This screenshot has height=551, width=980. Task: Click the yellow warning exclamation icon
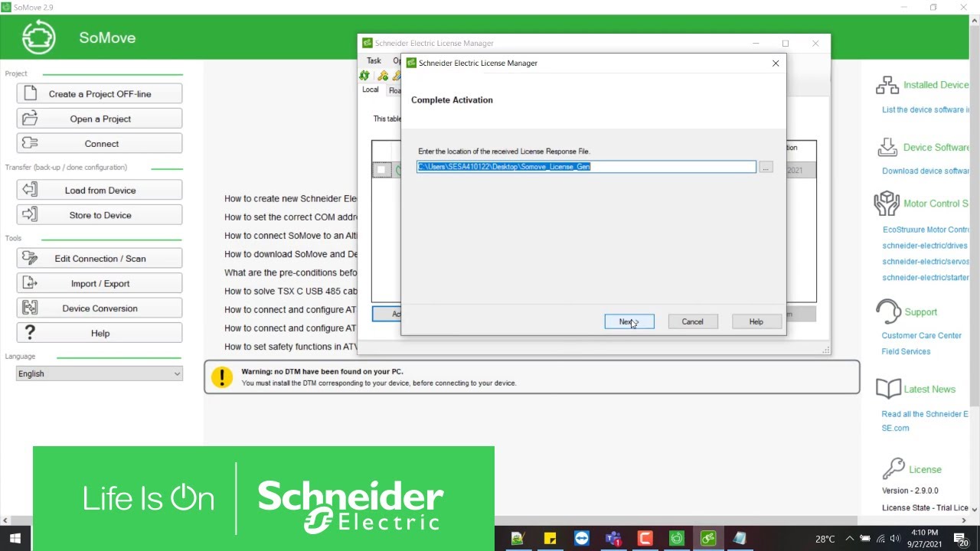[222, 377]
